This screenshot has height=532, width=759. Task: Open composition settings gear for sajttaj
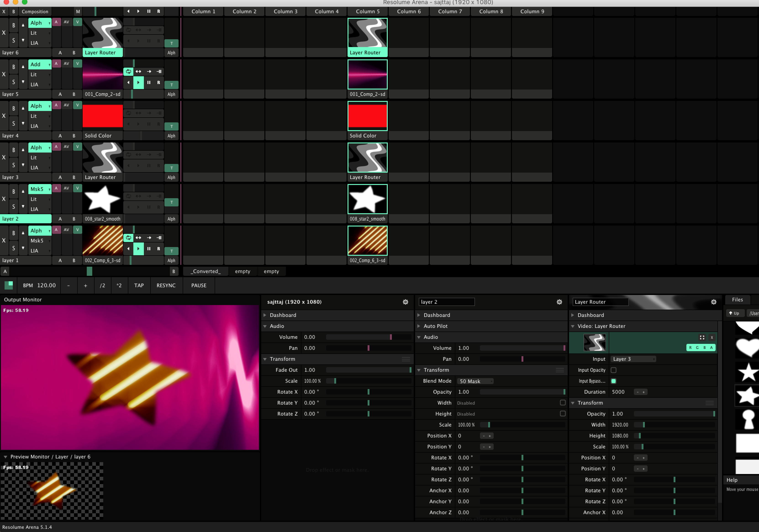(x=405, y=302)
